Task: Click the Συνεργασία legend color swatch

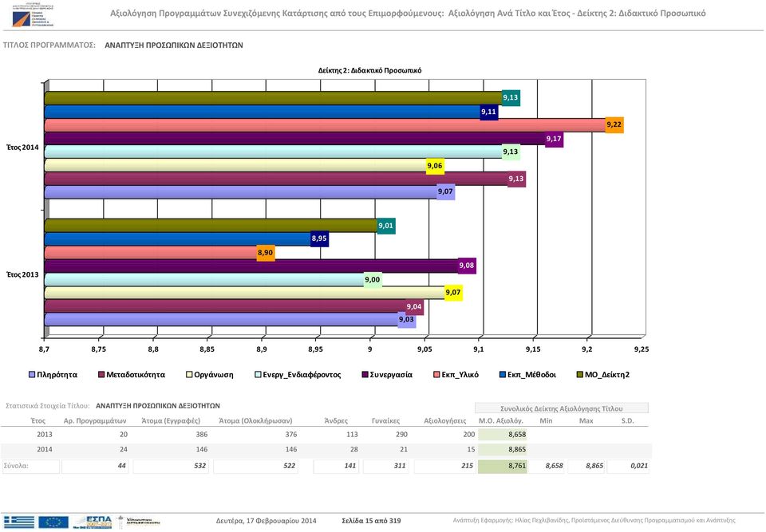Action: 365,375
